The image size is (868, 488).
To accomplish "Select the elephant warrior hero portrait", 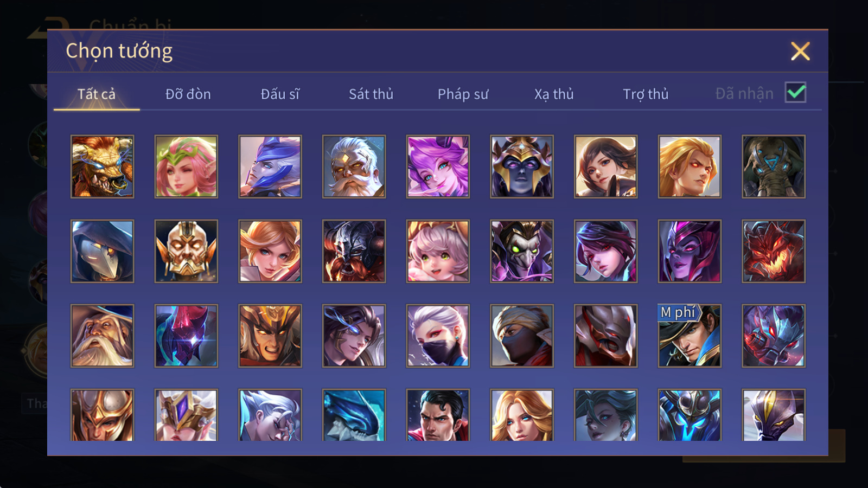I will tap(774, 166).
